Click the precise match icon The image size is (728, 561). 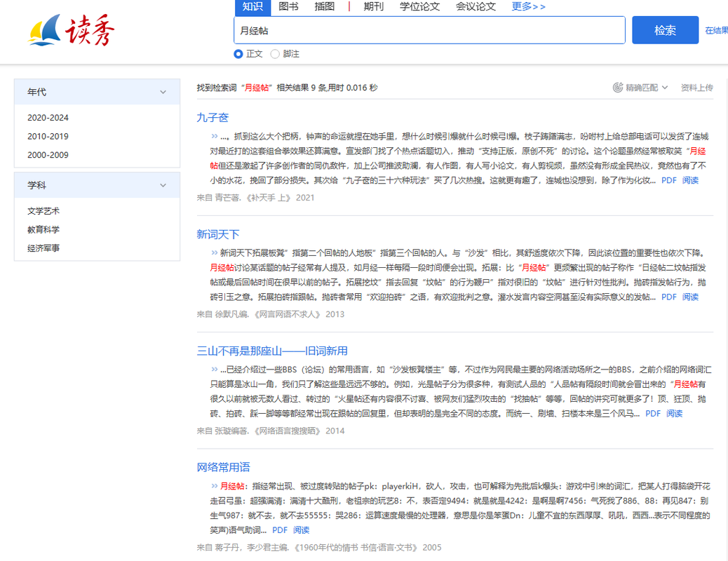[617, 88]
